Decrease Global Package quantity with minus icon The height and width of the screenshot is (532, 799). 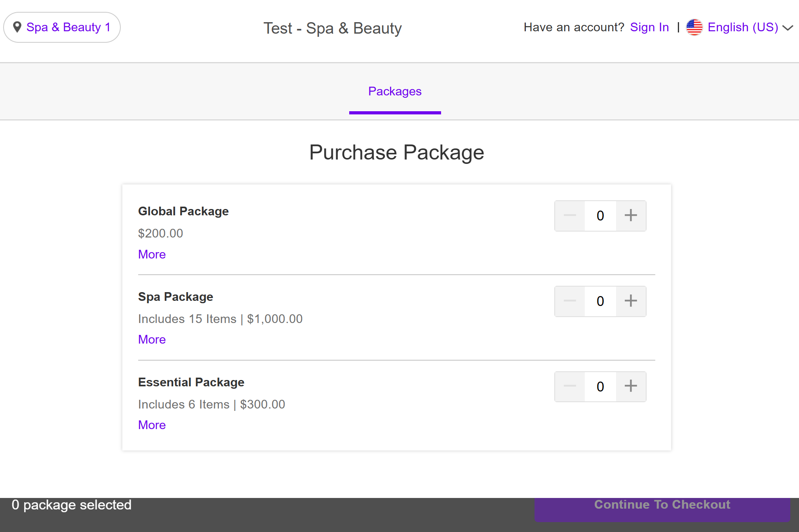pyautogui.click(x=570, y=216)
